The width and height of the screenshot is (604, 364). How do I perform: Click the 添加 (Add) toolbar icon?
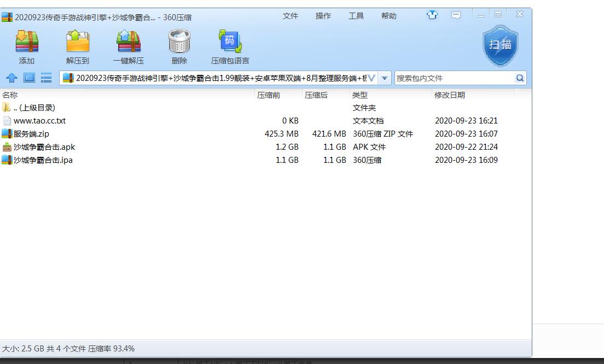tap(26, 43)
